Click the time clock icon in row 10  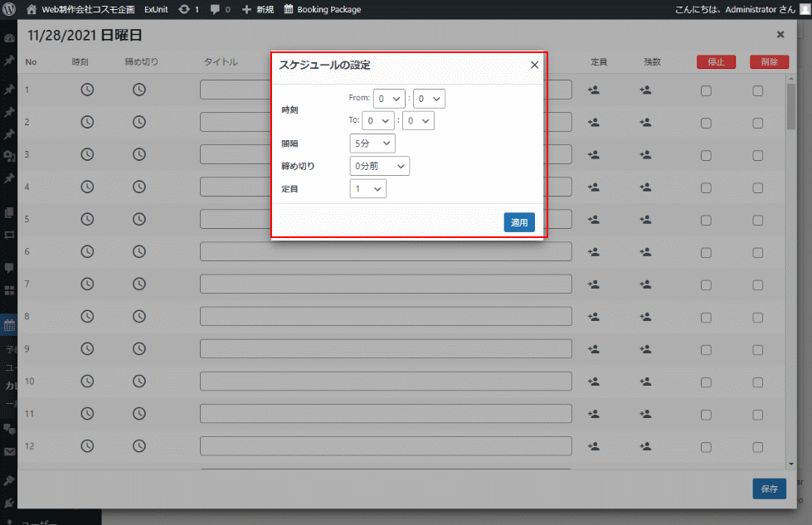point(87,381)
